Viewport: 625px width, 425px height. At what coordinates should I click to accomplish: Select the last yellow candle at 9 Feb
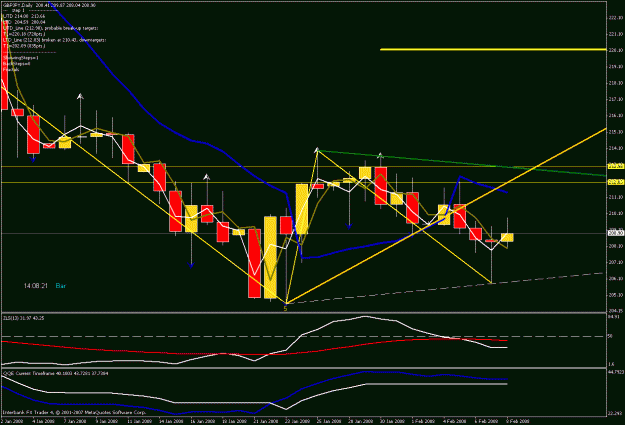[x=507, y=237]
